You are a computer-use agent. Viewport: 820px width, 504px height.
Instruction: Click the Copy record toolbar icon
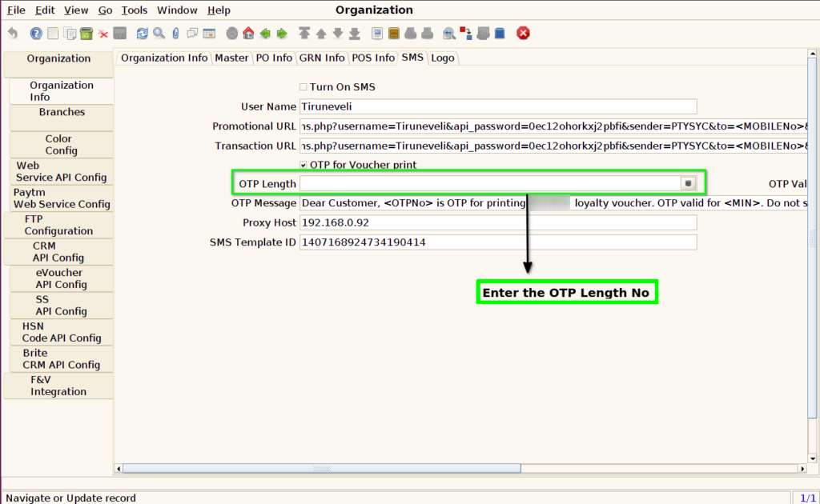(70, 34)
